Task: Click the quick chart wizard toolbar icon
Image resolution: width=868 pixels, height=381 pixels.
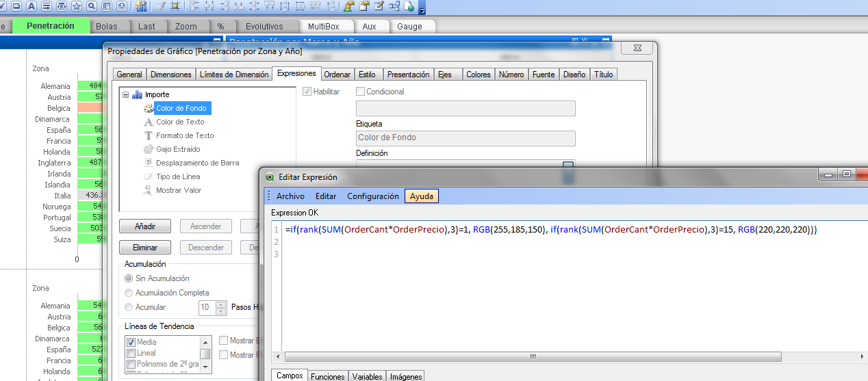Action: click(x=141, y=6)
